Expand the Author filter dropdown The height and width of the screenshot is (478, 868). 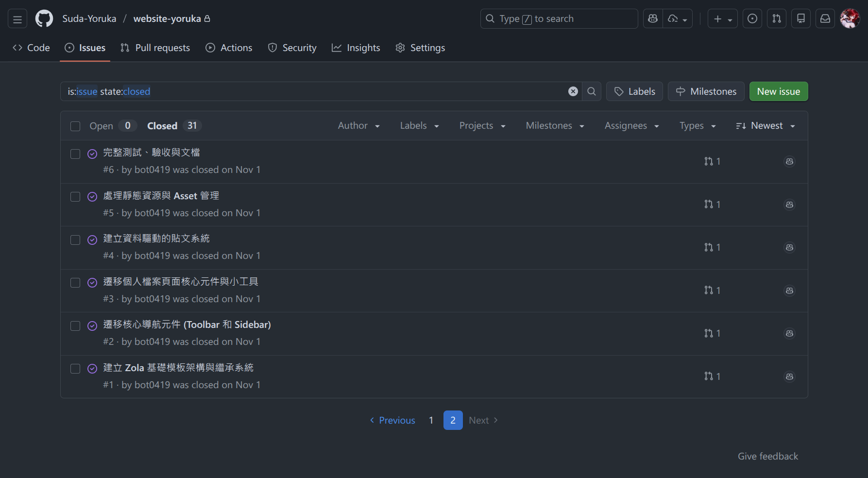coord(358,126)
